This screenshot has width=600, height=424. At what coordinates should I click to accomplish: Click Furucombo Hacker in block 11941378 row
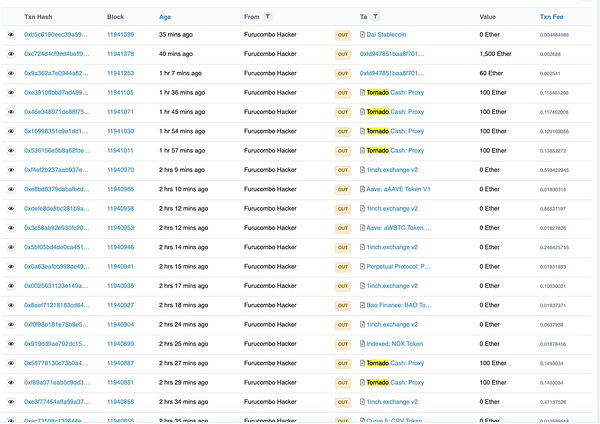pos(270,54)
